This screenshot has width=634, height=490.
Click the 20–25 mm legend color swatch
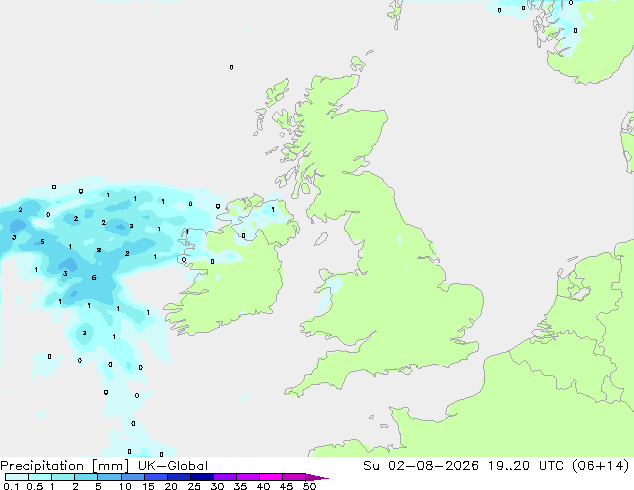coord(179,477)
